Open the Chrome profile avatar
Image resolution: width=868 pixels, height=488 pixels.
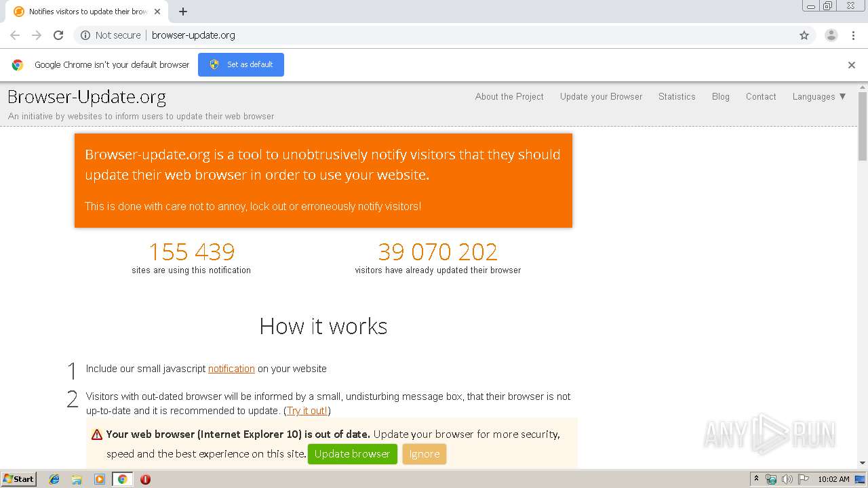point(831,35)
